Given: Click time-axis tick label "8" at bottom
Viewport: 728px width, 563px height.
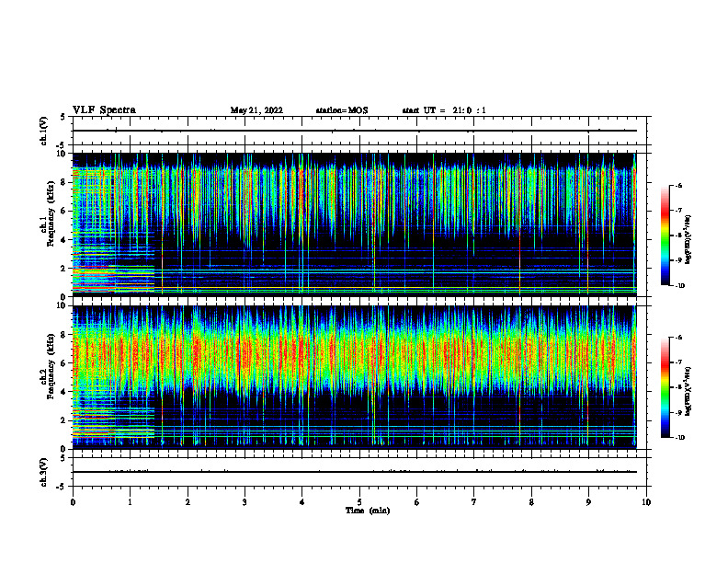Looking at the screenshot, I should pyautogui.click(x=531, y=502).
